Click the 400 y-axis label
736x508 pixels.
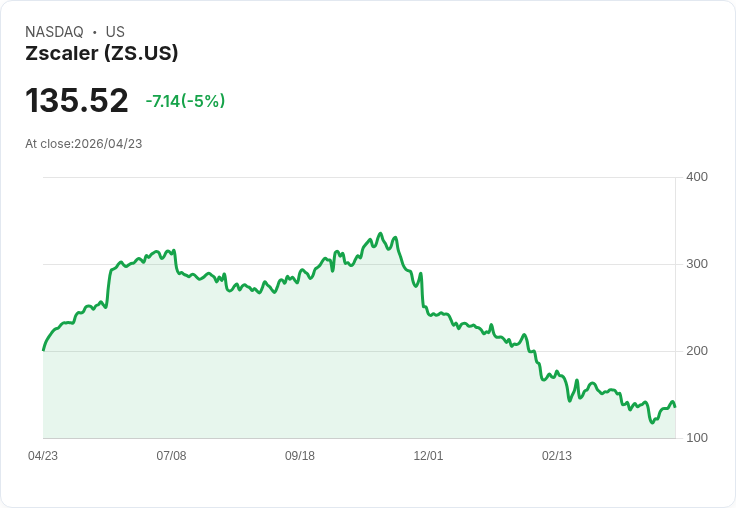pyautogui.click(x=697, y=177)
